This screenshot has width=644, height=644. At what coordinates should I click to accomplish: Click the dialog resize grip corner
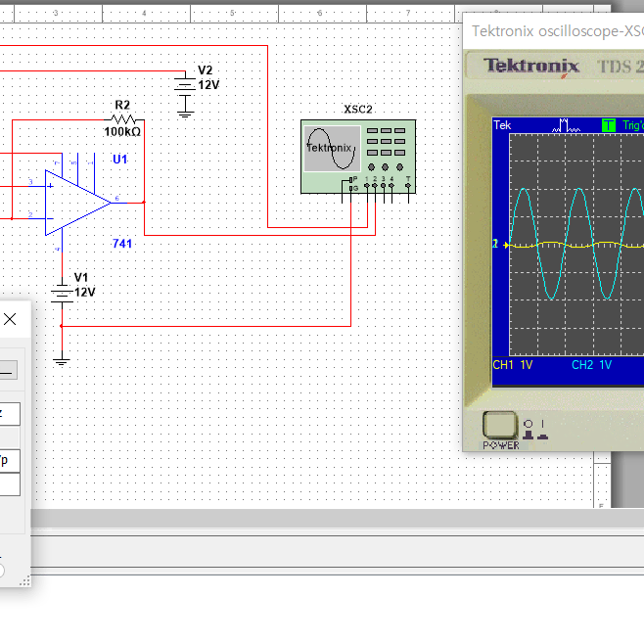[25, 580]
